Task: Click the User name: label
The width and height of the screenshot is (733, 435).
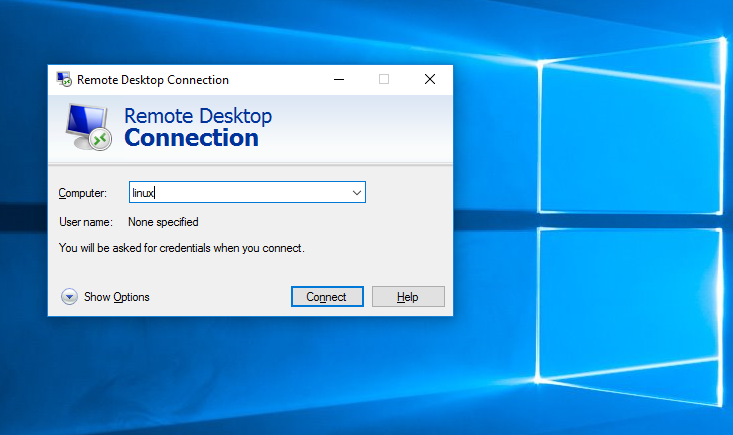Action: [x=86, y=222]
